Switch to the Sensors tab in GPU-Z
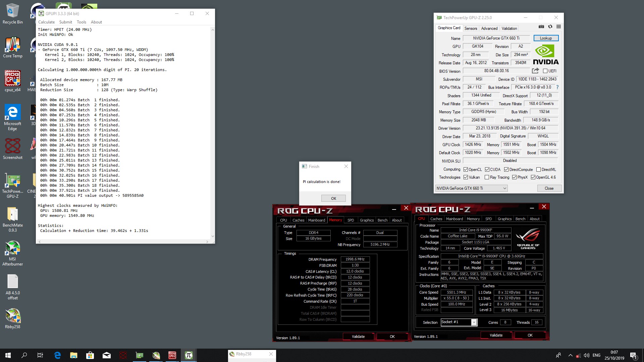644x362 pixels. 471,28
